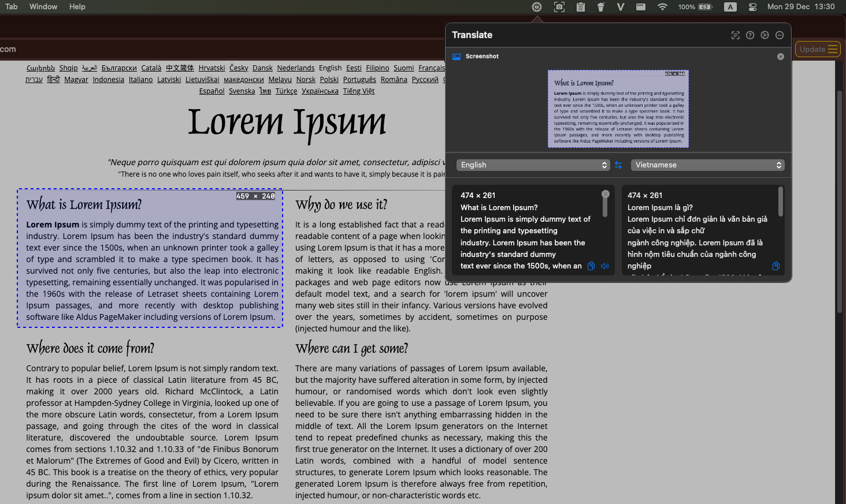The width and height of the screenshot is (846, 504).
Task: Swap source and target languages
Action: point(618,165)
